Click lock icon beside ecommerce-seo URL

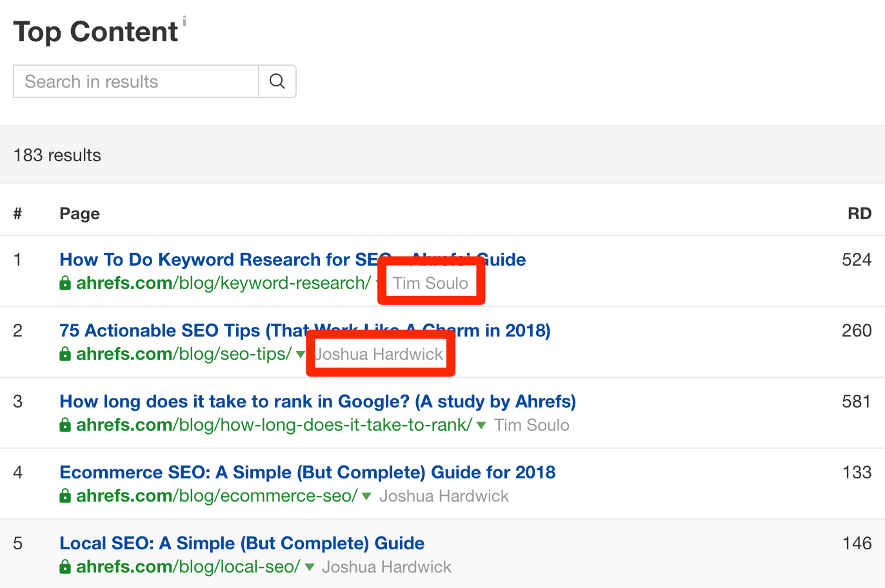65,496
